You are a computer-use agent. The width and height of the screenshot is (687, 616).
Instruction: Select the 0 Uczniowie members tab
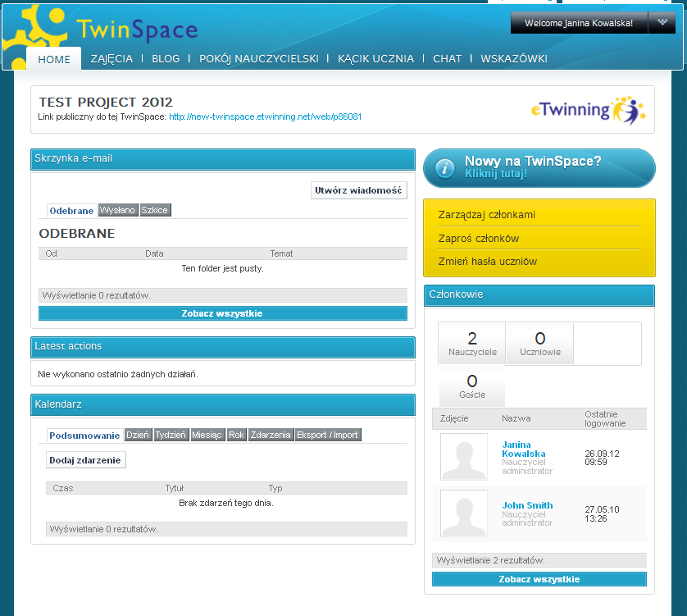point(539,344)
